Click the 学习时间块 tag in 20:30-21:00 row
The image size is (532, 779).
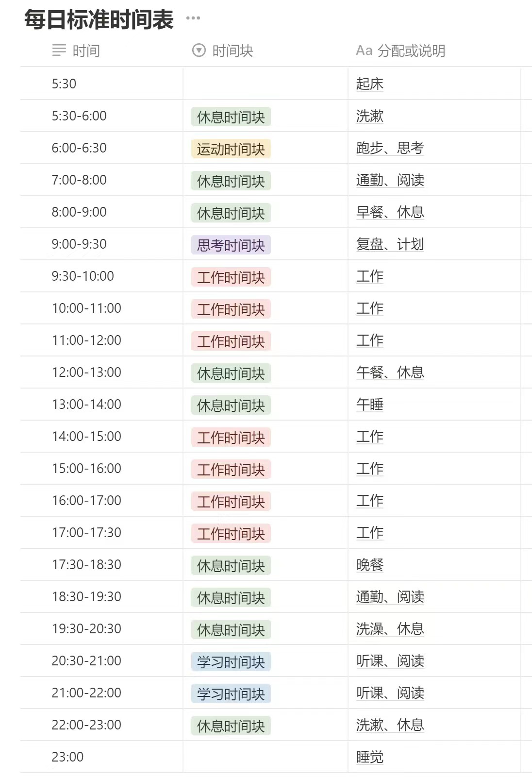coord(231,661)
